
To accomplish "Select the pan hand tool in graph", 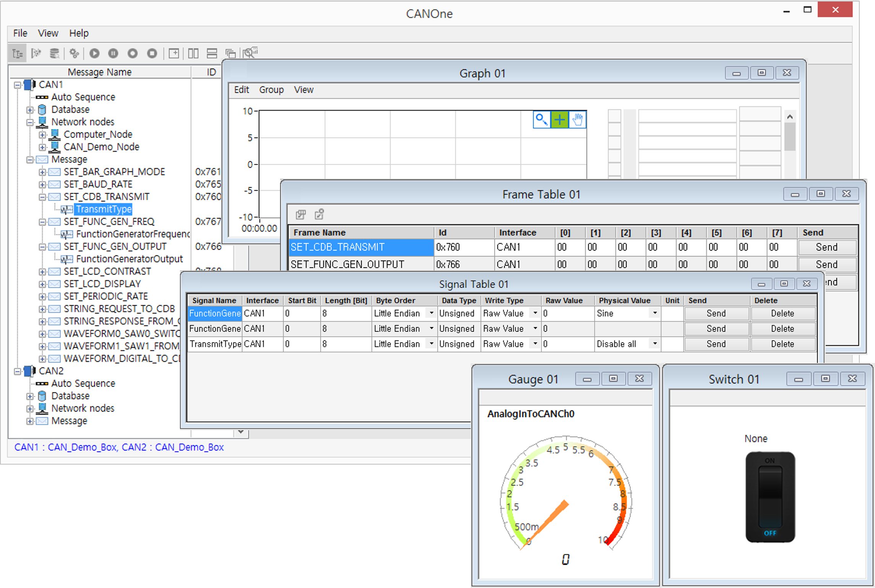I will click(577, 120).
